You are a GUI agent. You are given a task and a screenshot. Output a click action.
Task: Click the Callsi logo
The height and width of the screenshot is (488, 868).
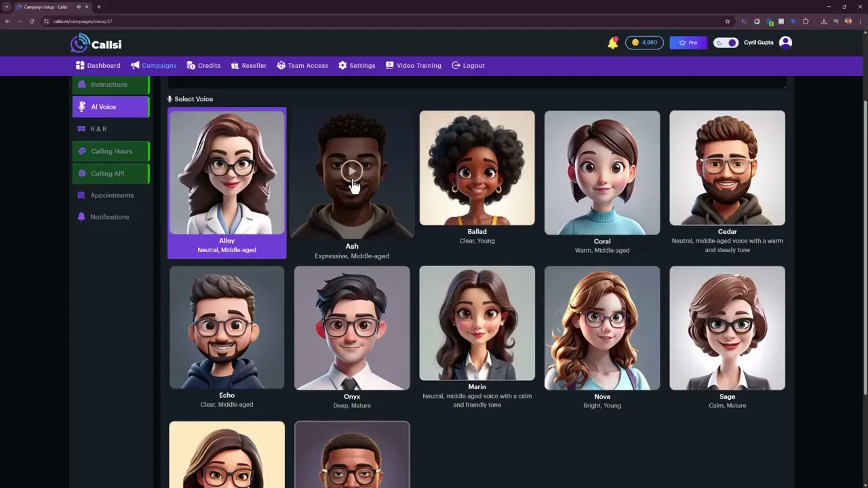tap(96, 43)
